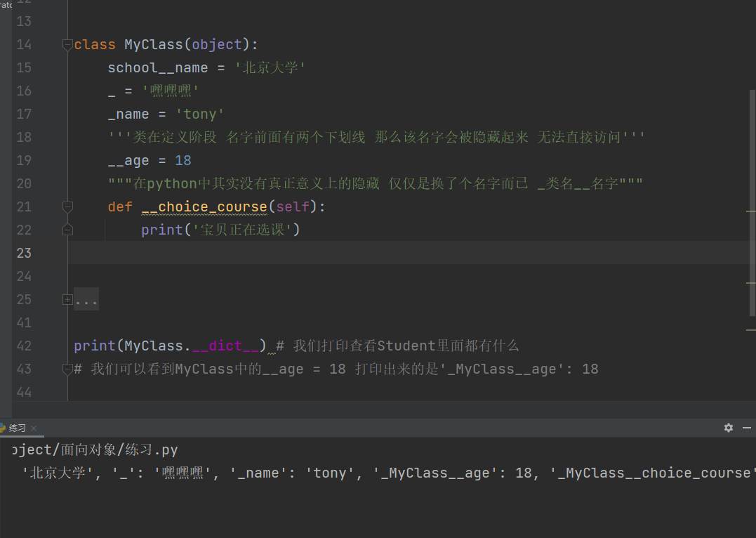Collapse the __choice_course method fold marker
Image resolution: width=756 pixels, height=538 pixels.
[67, 207]
